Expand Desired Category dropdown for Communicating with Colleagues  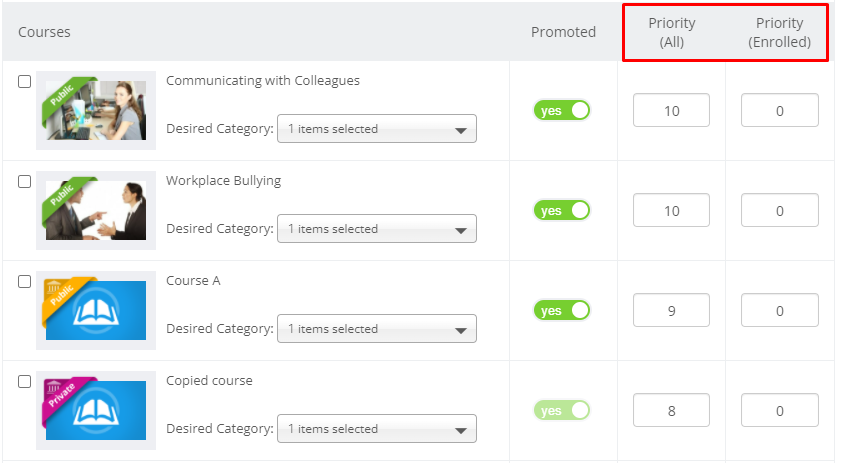coord(377,129)
